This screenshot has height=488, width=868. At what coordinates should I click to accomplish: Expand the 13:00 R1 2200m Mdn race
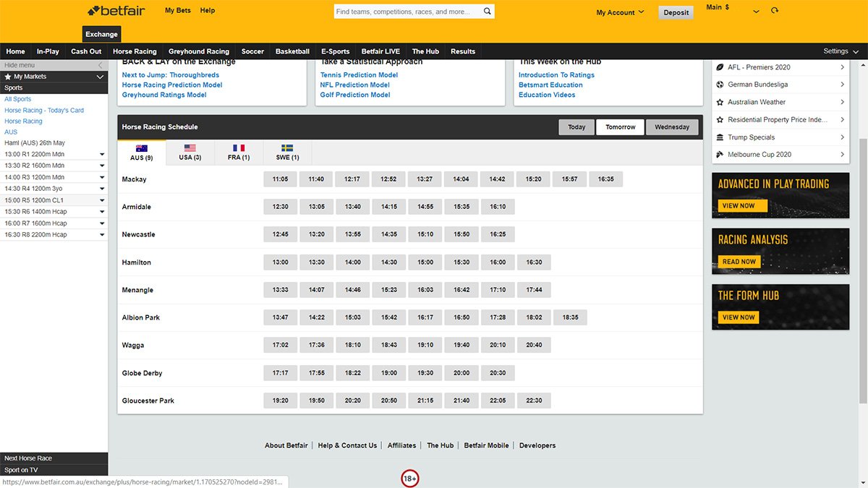(x=101, y=153)
